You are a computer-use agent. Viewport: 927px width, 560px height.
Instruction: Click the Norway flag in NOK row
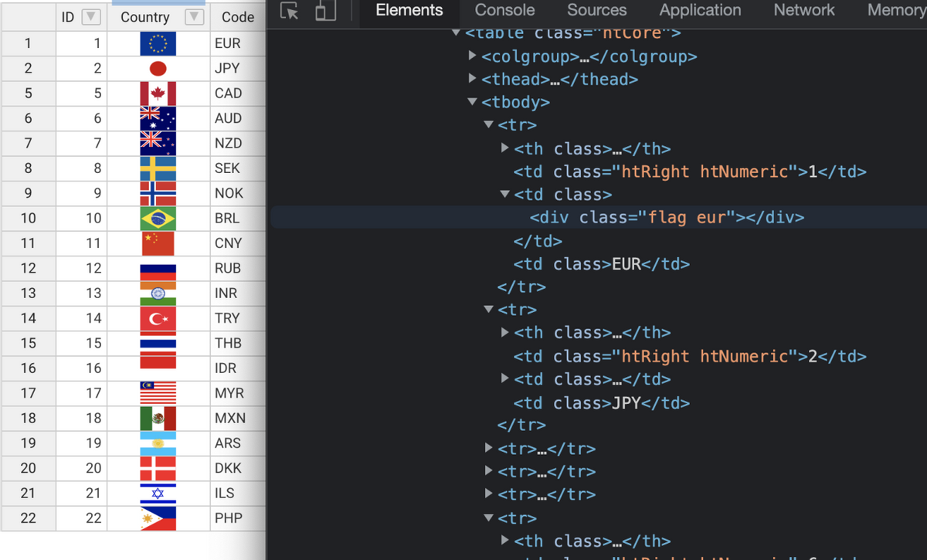point(158,193)
